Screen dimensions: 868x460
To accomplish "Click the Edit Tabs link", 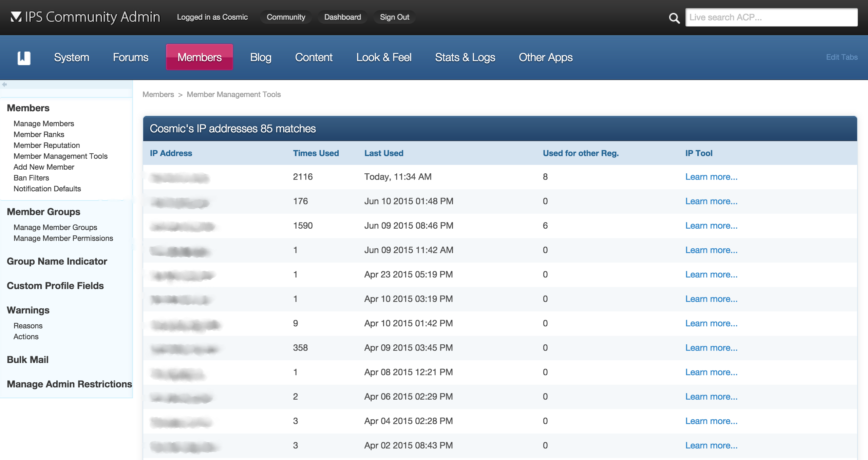I will (x=842, y=57).
